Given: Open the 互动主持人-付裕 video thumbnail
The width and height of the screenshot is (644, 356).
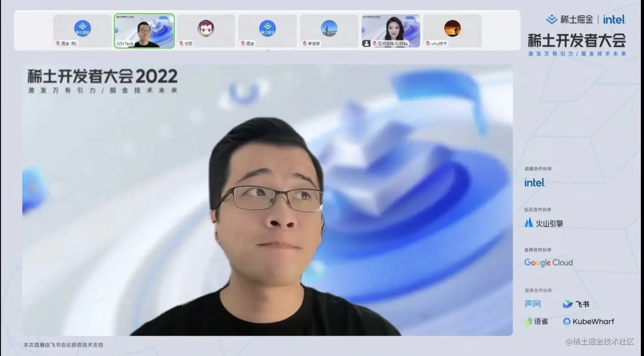Looking at the screenshot, I should [391, 31].
